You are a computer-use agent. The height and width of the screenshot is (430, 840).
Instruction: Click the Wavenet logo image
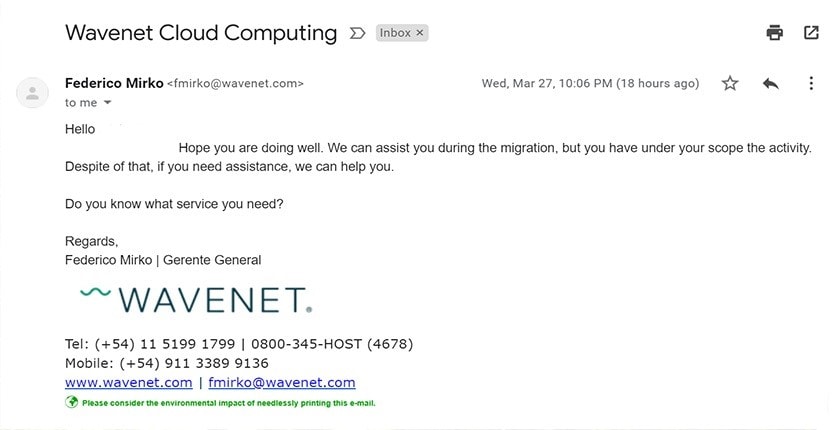(x=196, y=299)
